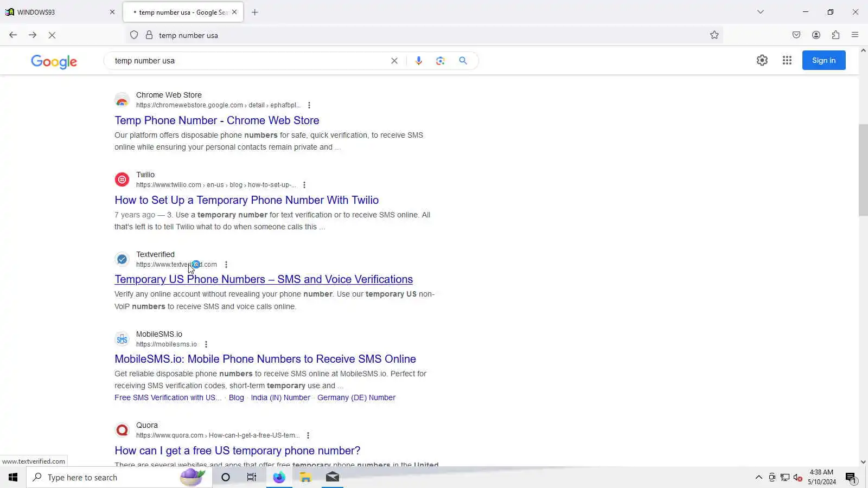Open the Firefox application menu
Screen dimensions: 868x488
pyautogui.click(x=855, y=35)
